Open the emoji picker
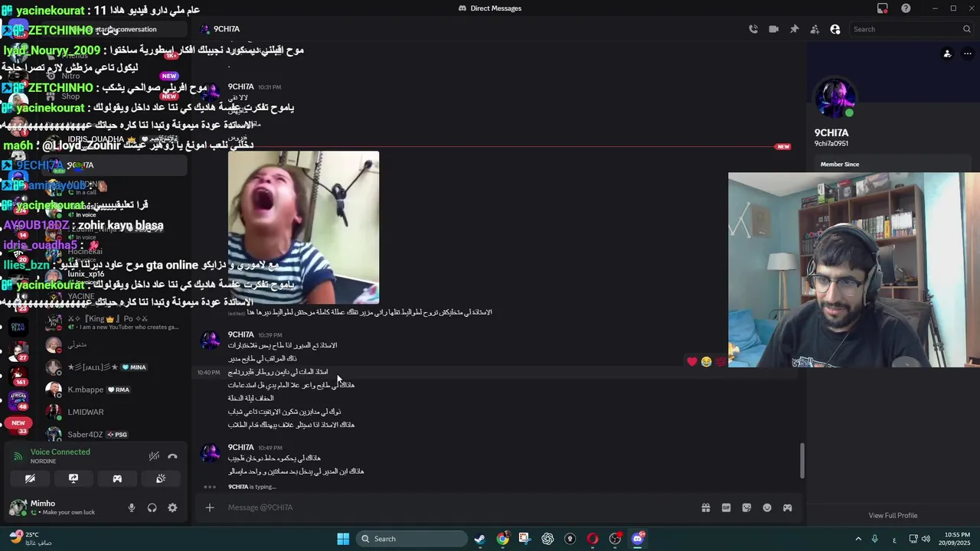 click(x=767, y=507)
